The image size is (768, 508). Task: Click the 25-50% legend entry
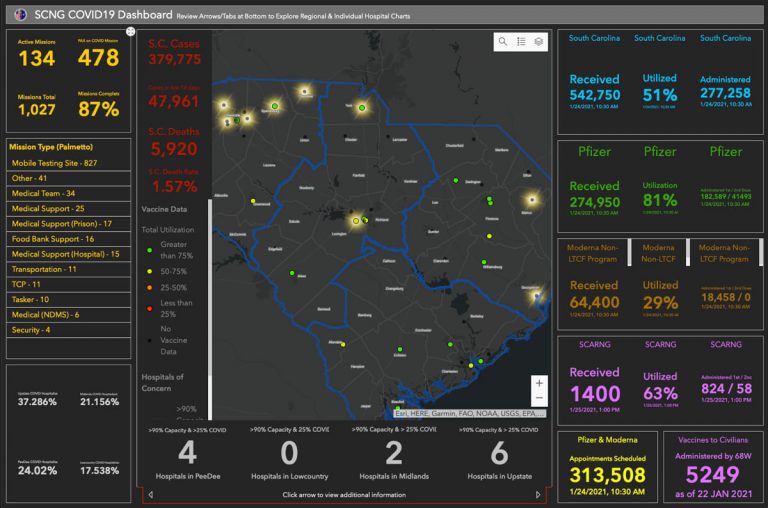[167, 288]
